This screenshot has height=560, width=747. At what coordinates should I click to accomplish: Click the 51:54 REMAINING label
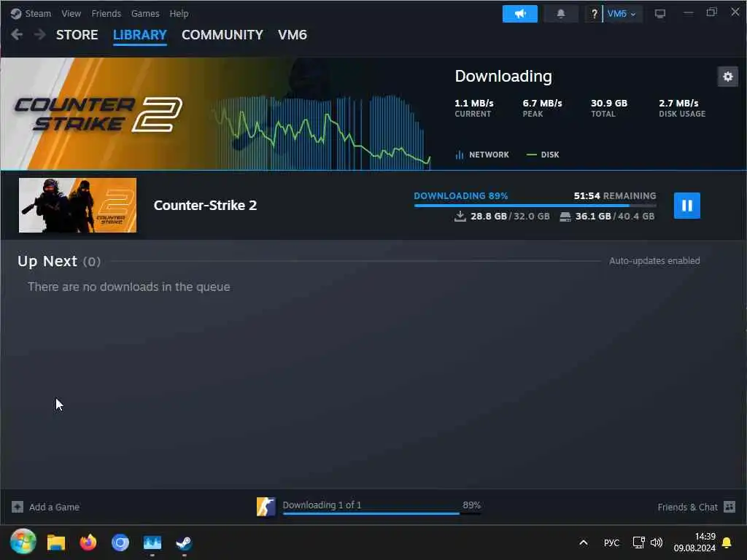point(614,195)
